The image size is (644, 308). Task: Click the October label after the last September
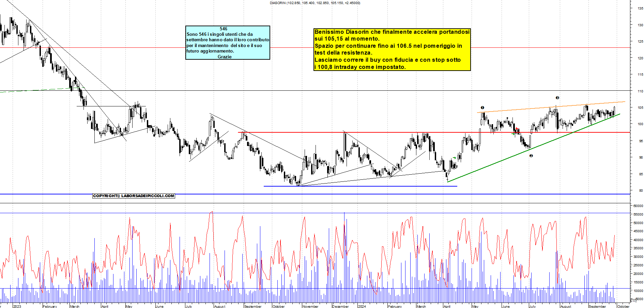point(624,306)
